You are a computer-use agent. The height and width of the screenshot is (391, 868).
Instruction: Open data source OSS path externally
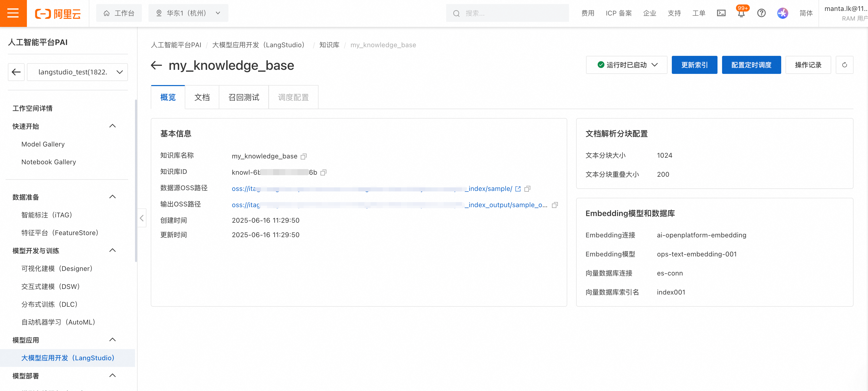[518, 189]
